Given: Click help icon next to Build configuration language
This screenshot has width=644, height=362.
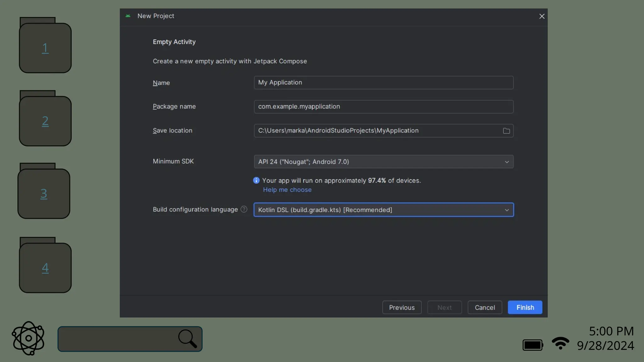Looking at the screenshot, I should pyautogui.click(x=244, y=209).
